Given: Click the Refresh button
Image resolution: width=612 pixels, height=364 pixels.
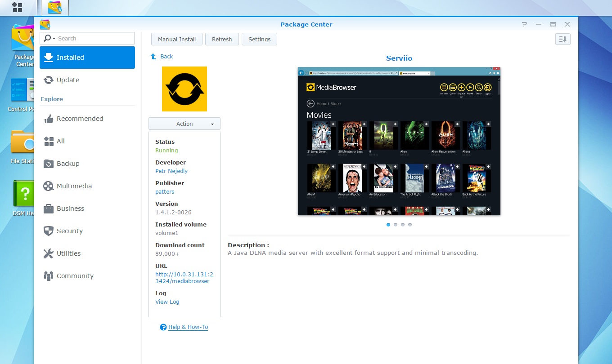Looking at the screenshot, I should click(222, 39).
